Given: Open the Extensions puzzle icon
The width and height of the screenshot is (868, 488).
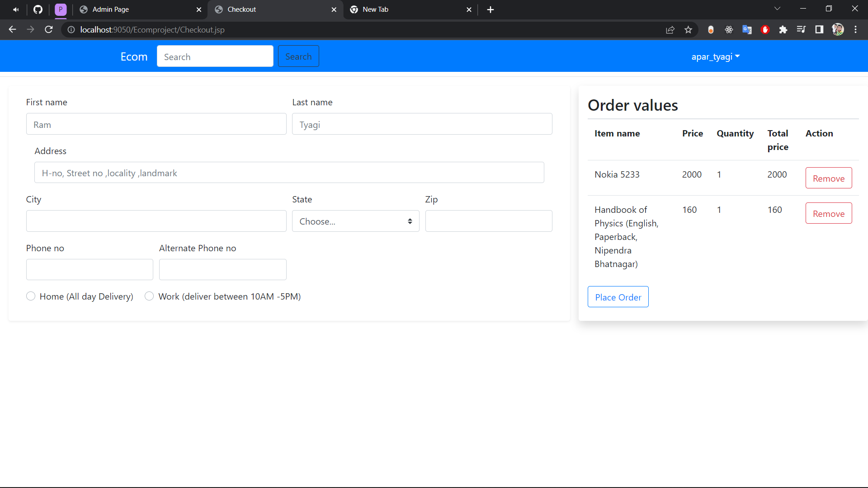Looking at the screenshot, I should pos(783,29).
